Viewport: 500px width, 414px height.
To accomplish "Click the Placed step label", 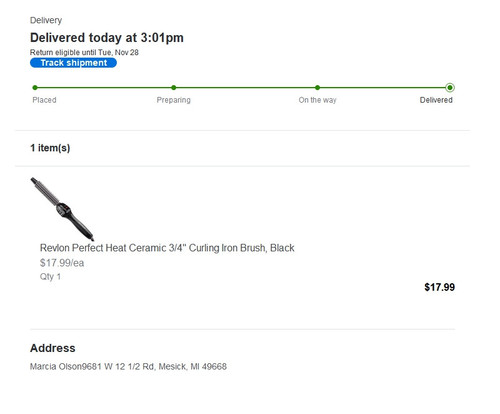I will coord(44,100).
